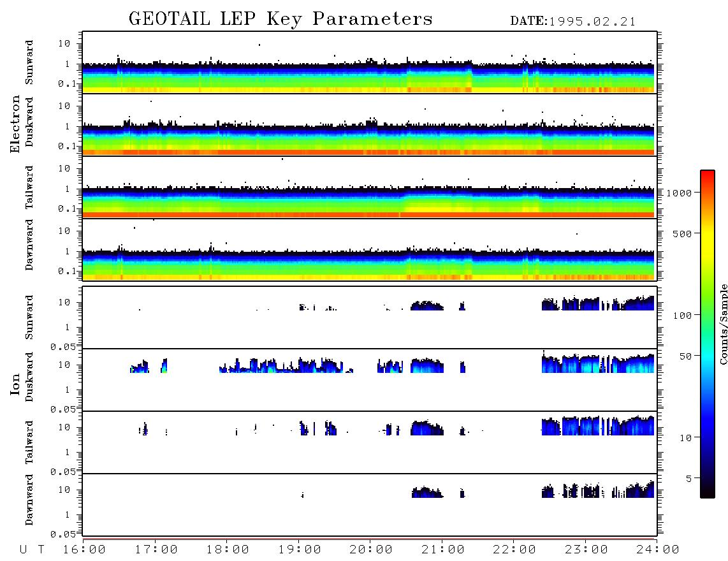Select the Ion Dawnward panel label
The image size is (728, 561).
[x=29, y=500]
